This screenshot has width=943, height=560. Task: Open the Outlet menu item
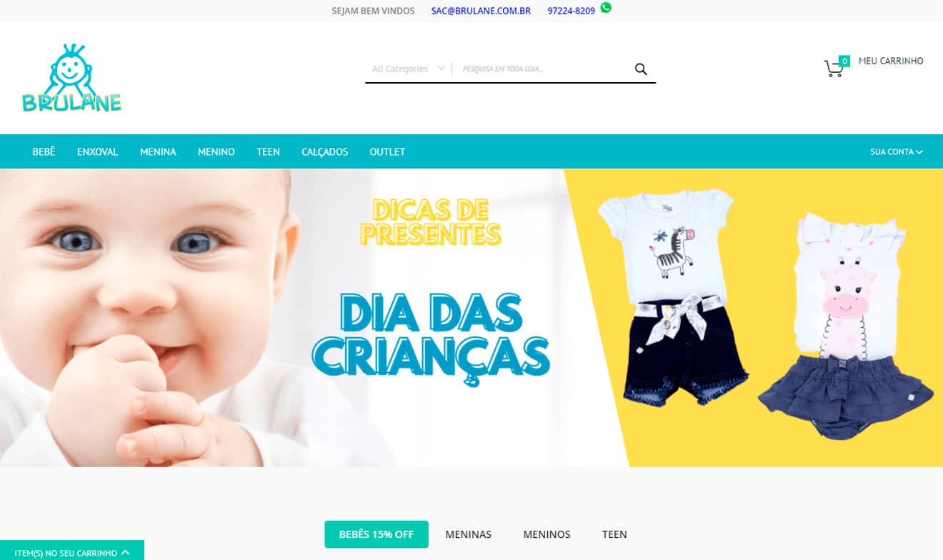(x=387, y=152)
